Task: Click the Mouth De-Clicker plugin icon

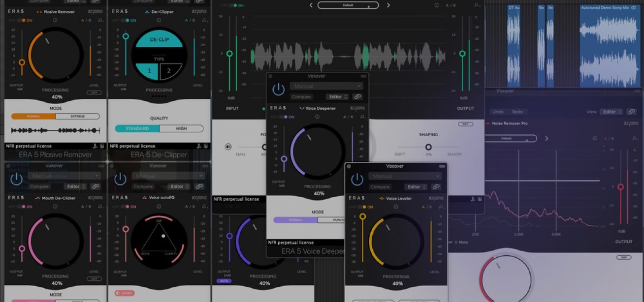Action: (38, 198)
